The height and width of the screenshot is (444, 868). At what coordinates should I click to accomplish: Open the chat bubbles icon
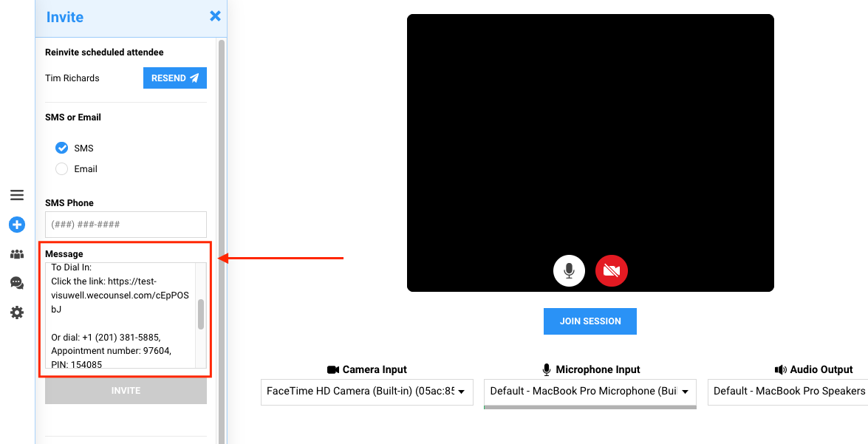[x=17, y=284]
